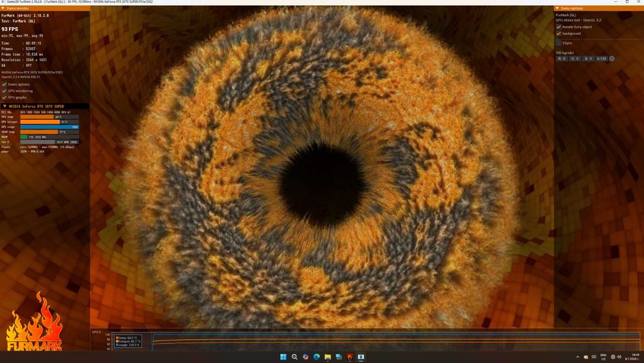Enable the VSync checkbox
This screenshot has height=363, width=644.
coord(558,43)
